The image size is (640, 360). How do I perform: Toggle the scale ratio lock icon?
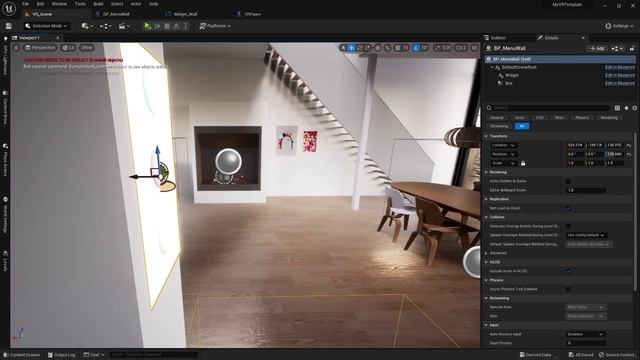[x=523, y=163]
